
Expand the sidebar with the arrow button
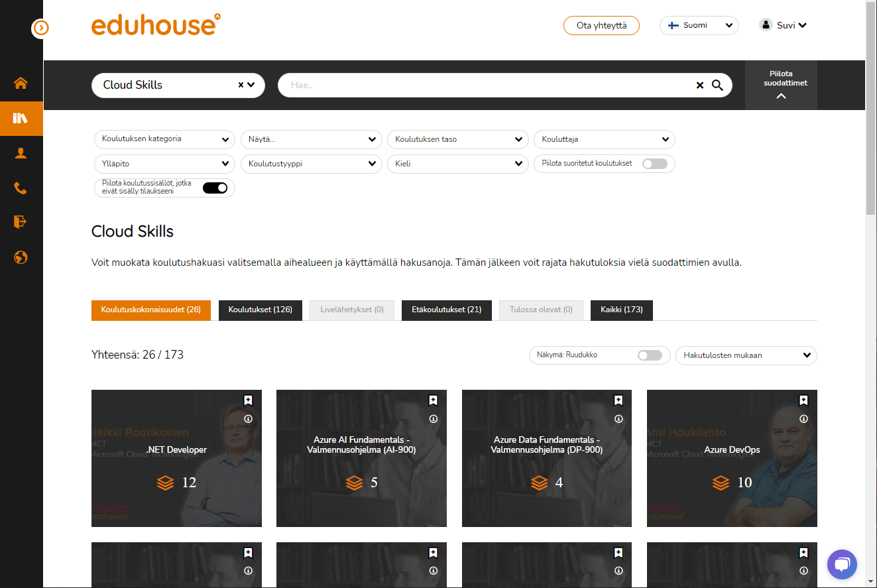point(40,28)
